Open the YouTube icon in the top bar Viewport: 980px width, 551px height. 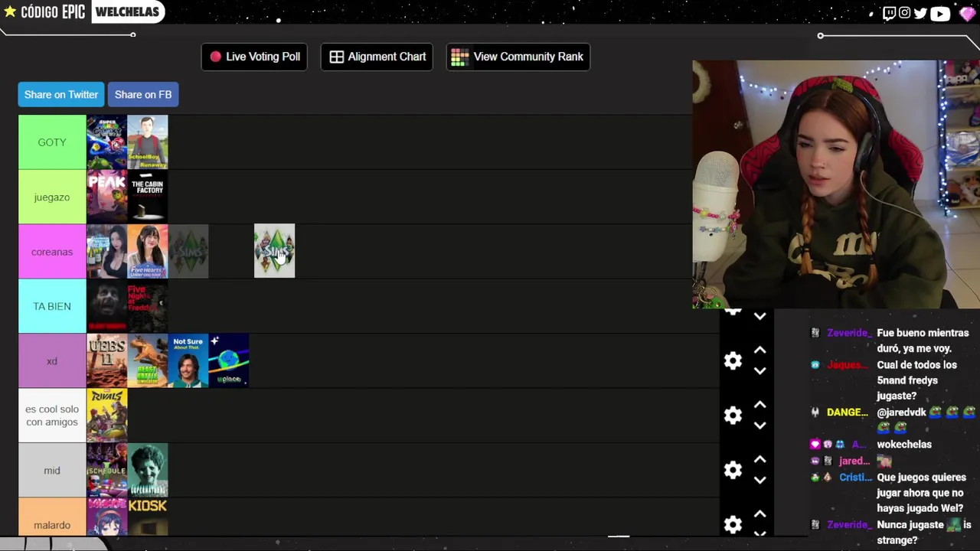point(939,13)
